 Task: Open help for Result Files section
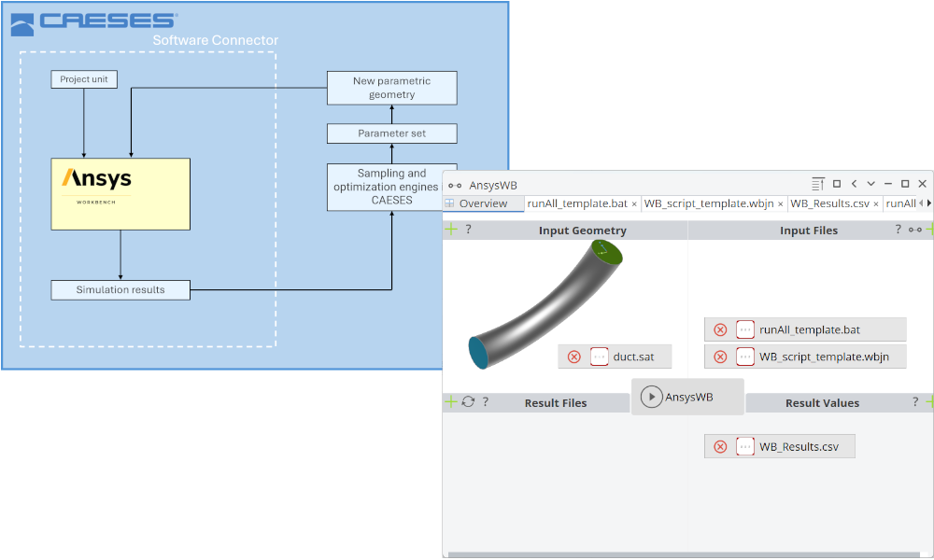(486, 401)
